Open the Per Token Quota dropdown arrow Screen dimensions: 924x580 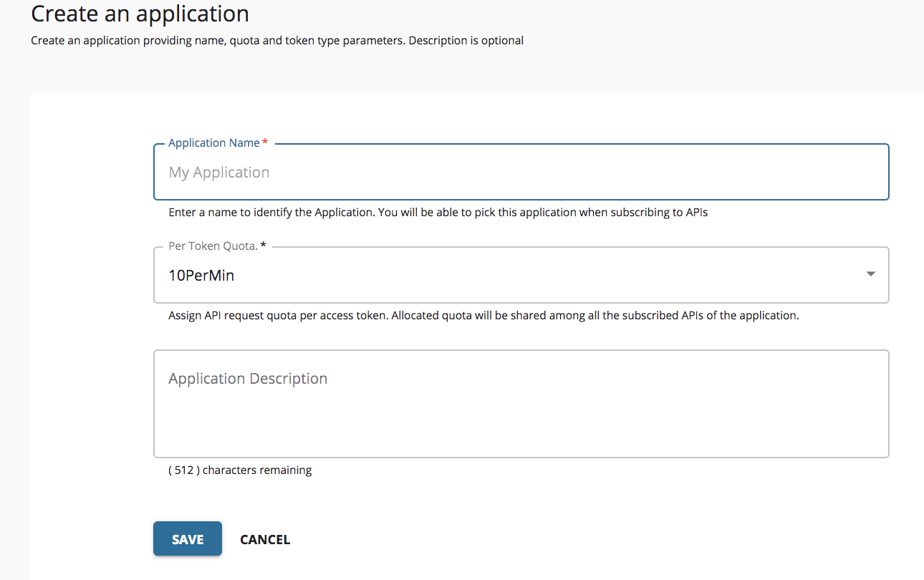pyautogui.click(x=870, y=274)
